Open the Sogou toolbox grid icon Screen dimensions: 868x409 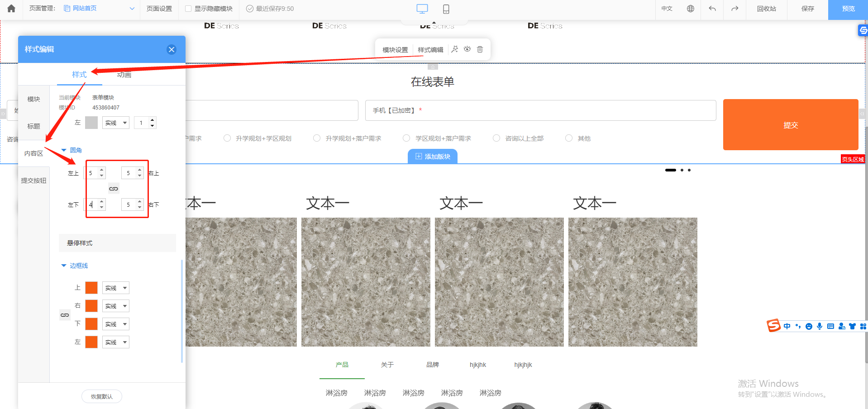pos(863,326)
